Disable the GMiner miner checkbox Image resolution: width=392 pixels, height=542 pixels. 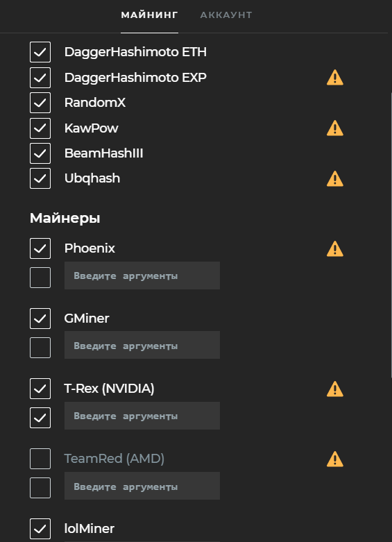point(40,319)
